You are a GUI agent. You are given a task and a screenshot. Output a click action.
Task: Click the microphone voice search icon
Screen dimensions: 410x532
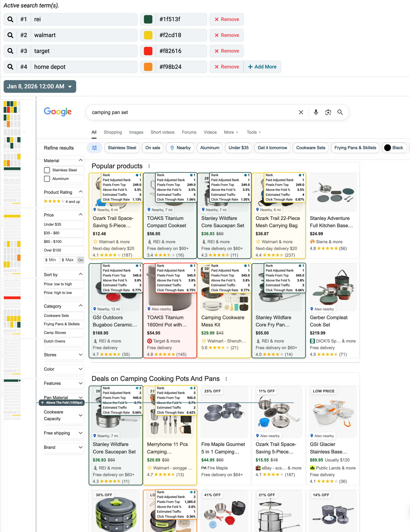tap(316, 112)
